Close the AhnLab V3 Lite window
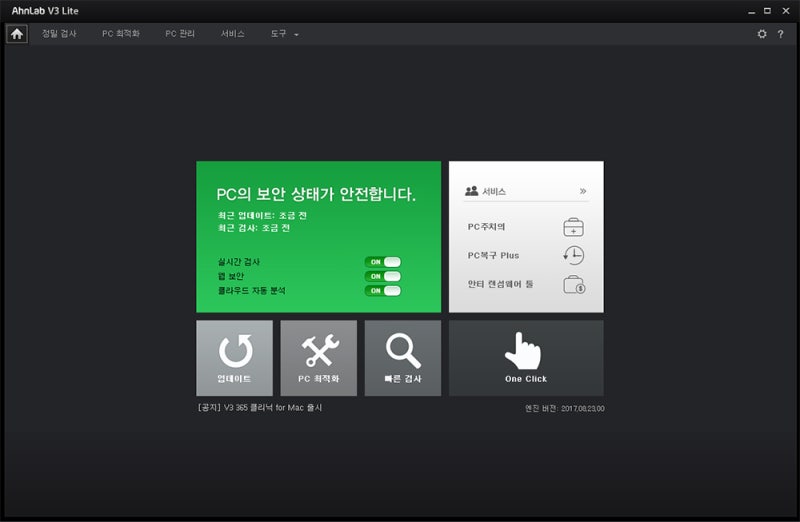Image resolution: width=800 pixels, height=522 pixels. coord(786,11)
